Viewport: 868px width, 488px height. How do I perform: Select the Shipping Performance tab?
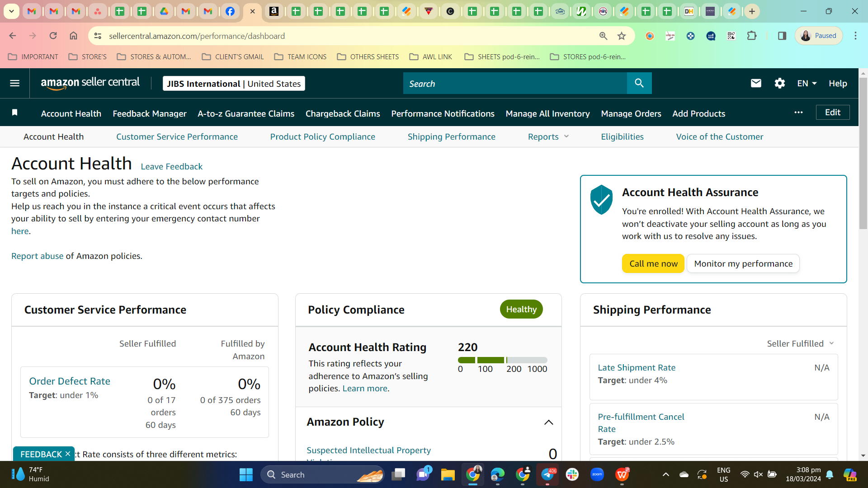coord(451,136)
